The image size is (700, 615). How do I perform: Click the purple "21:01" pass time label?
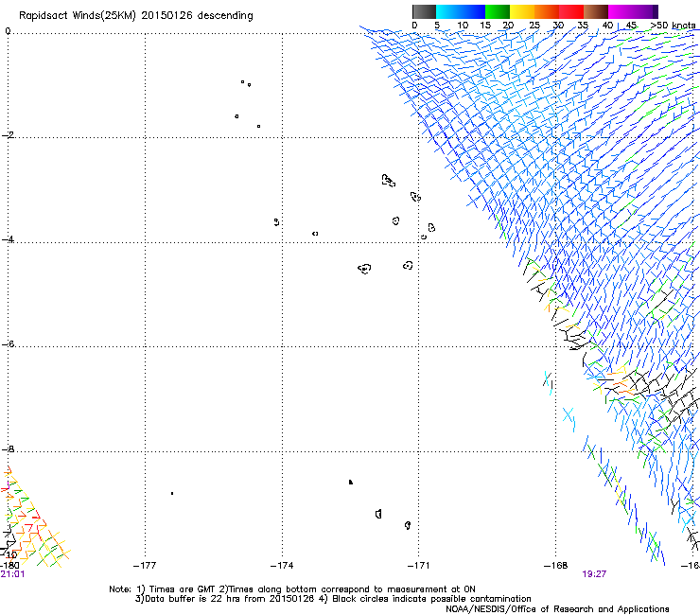(12, 574)
